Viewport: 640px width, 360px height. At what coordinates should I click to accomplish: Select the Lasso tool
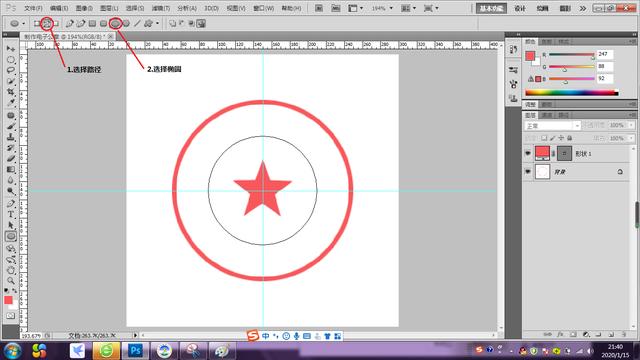[11, 70]
